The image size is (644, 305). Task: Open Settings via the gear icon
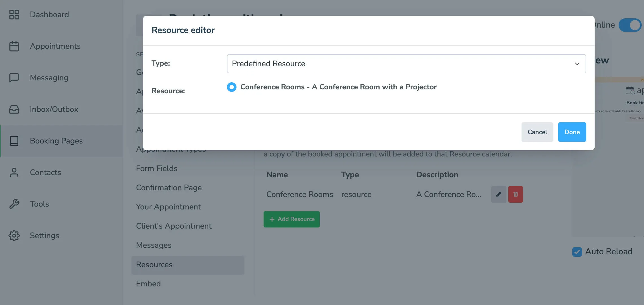point(14,236)
